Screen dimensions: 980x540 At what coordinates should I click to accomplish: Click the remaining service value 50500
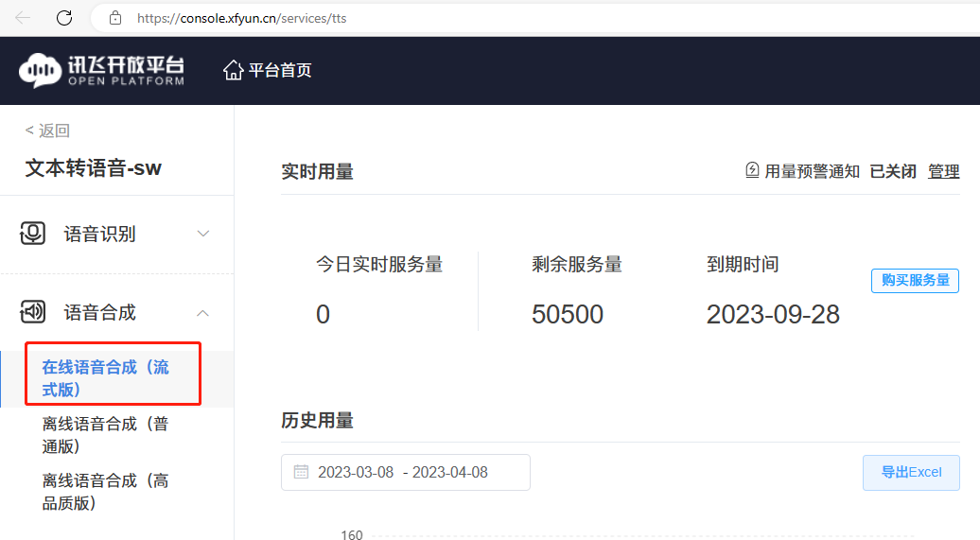point(568,314)
